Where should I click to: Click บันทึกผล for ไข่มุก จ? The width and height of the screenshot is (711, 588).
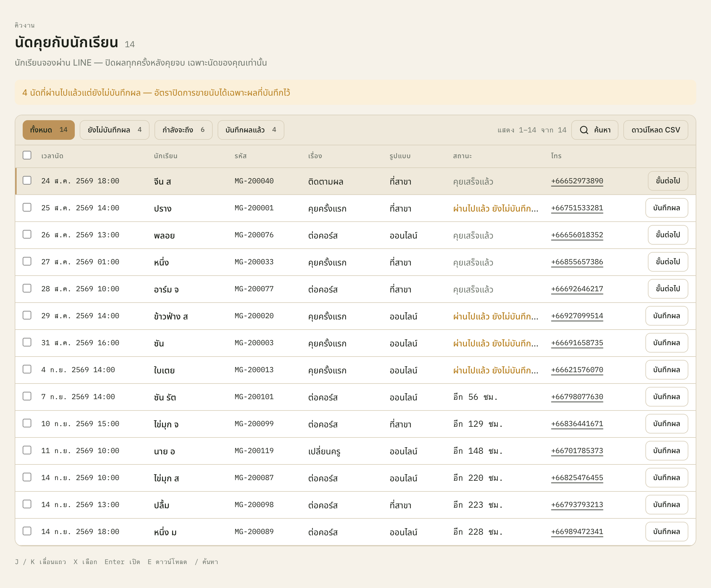pos(666,424)
